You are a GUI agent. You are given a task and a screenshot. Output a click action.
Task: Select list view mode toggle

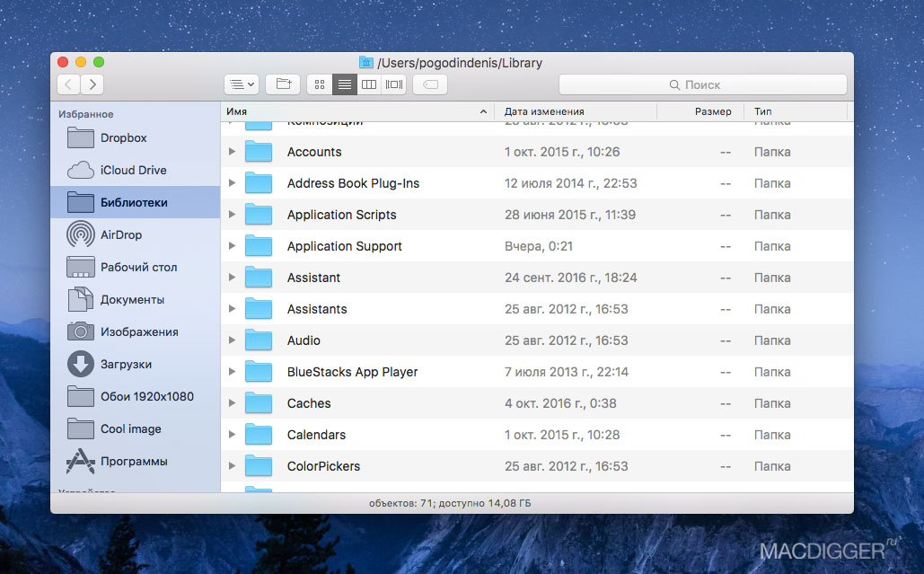(x=344, y=84)
